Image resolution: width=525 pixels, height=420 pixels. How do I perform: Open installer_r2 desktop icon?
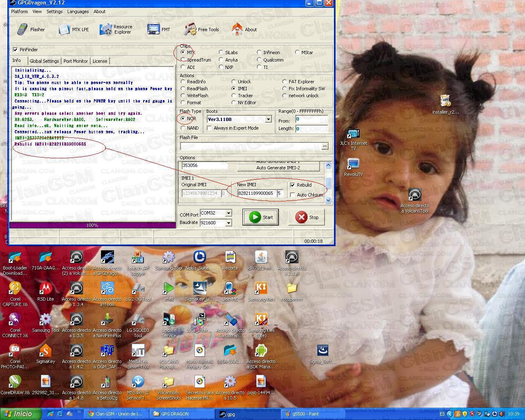click(445, 105)
